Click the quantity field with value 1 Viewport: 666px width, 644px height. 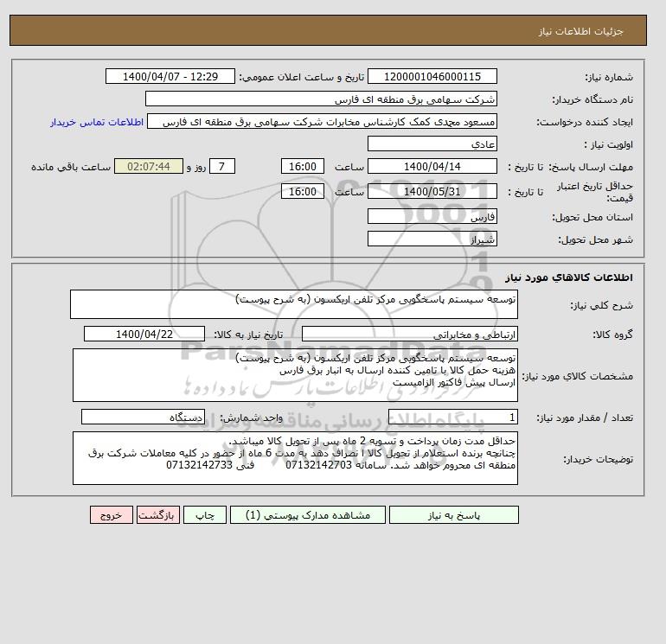452,418
